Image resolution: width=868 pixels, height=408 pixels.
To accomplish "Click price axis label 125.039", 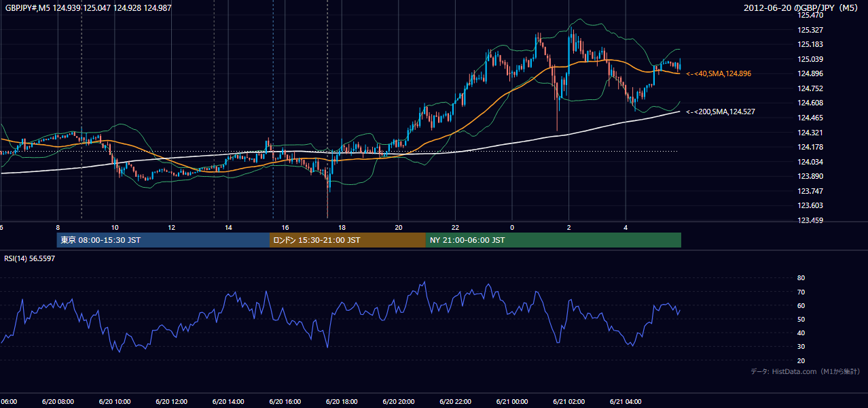I will click(x=810, y=59).
